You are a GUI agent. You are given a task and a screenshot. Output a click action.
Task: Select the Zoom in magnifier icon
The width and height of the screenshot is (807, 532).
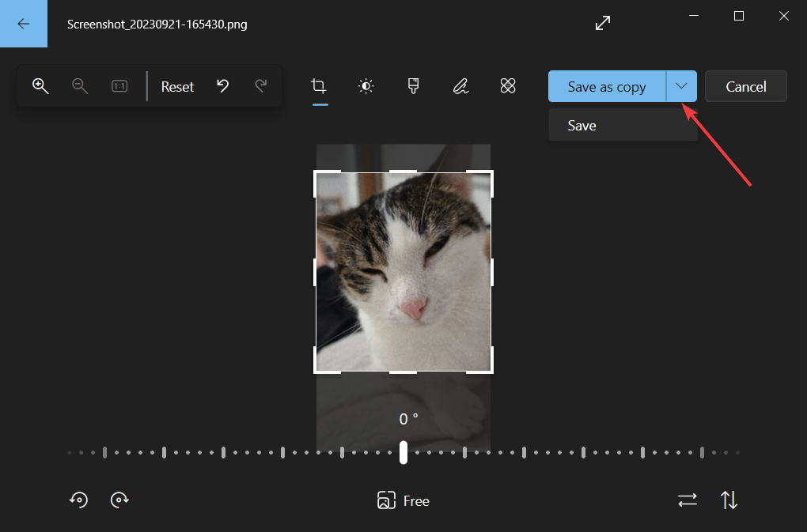40,86
